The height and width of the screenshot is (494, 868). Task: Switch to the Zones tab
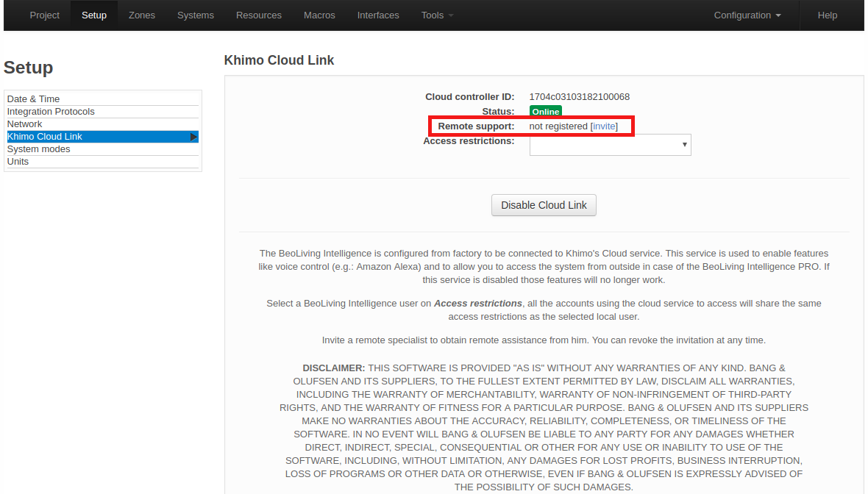point(142,15)
